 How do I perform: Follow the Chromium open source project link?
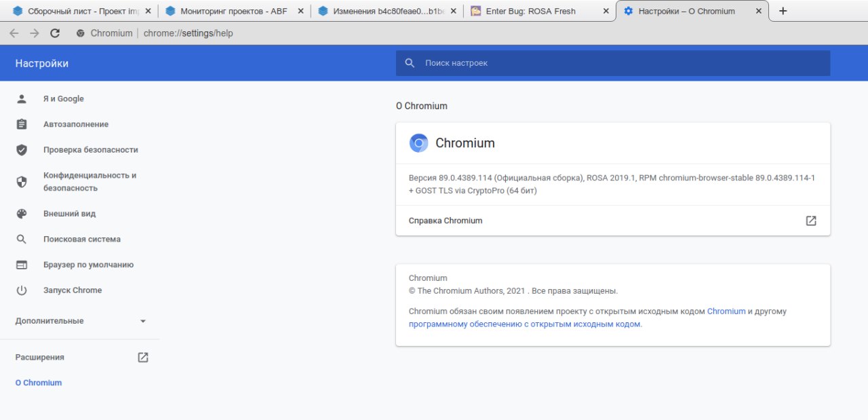pyautogui.click(x=726, y=311)
